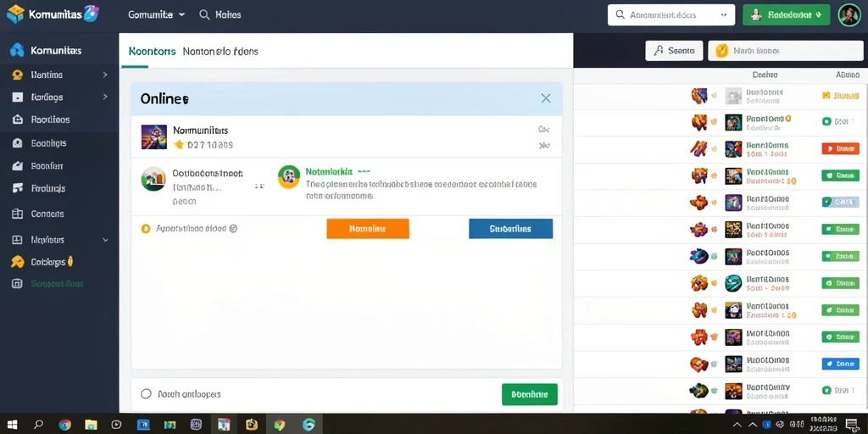Switch to the Koontors tab
Screen dimensions: 868x434
coord(152,52)
